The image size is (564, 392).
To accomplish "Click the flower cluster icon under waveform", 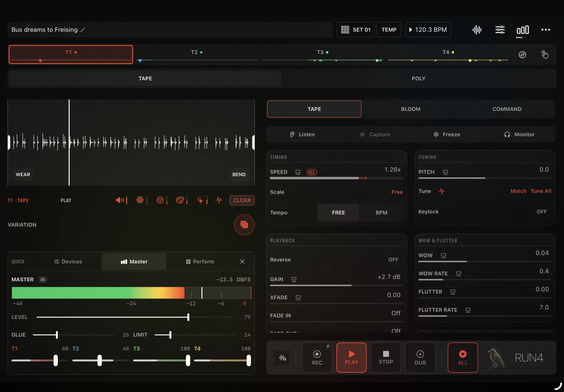I will pyautogui.click(x=140, y=200).
